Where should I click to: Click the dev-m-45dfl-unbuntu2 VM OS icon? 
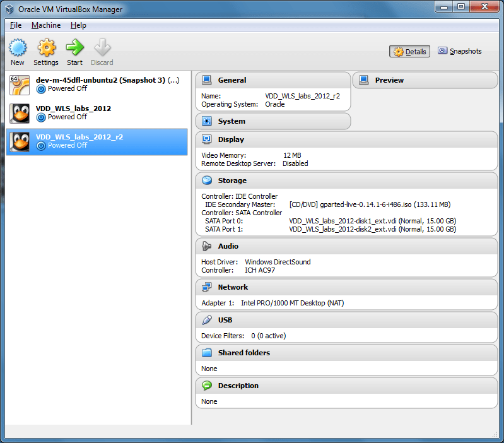20,85
